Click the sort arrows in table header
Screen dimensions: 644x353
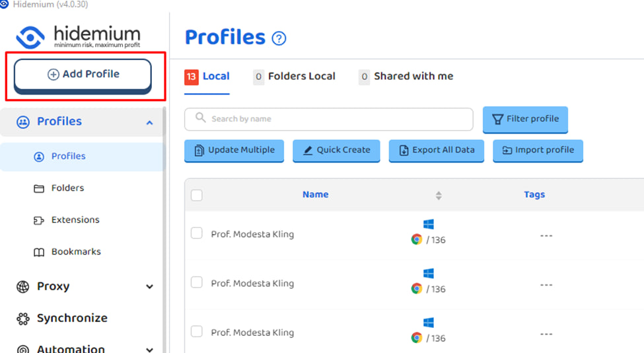pyautogui.click(x=439, y=195)
